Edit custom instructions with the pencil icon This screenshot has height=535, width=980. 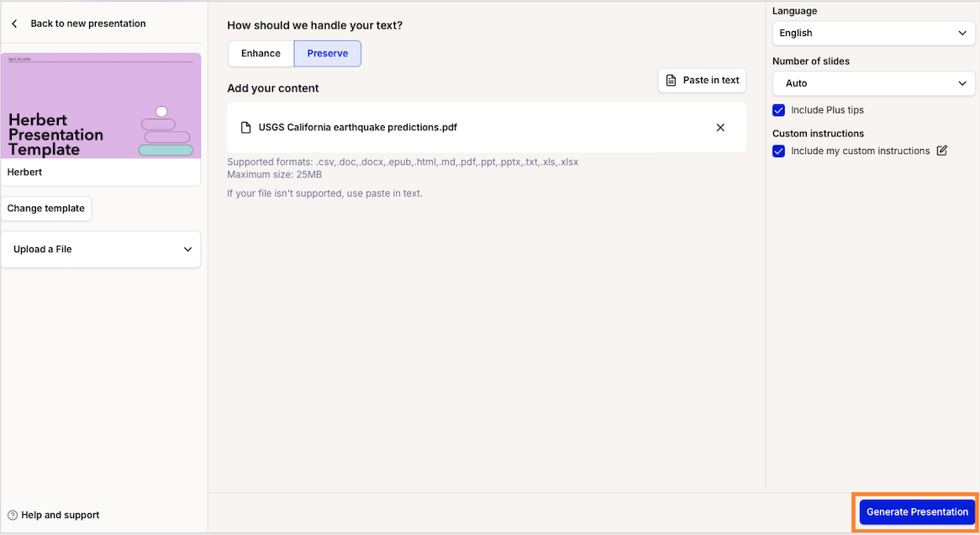click(942, 151)
